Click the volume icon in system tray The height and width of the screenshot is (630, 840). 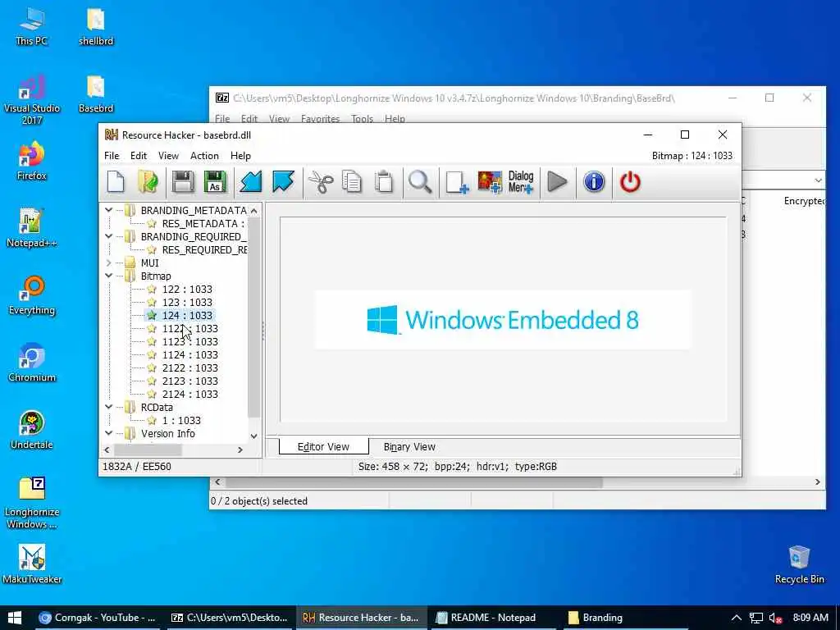coord(775,618)
